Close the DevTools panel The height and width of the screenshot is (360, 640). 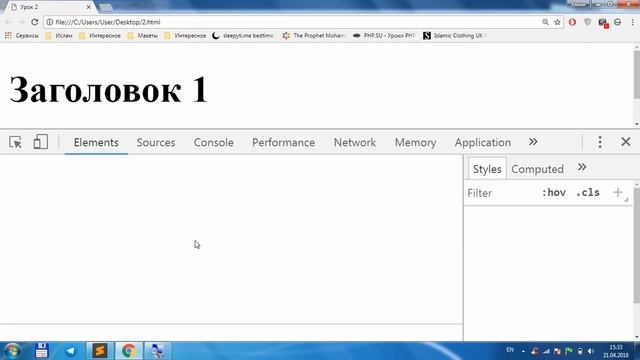625,142
